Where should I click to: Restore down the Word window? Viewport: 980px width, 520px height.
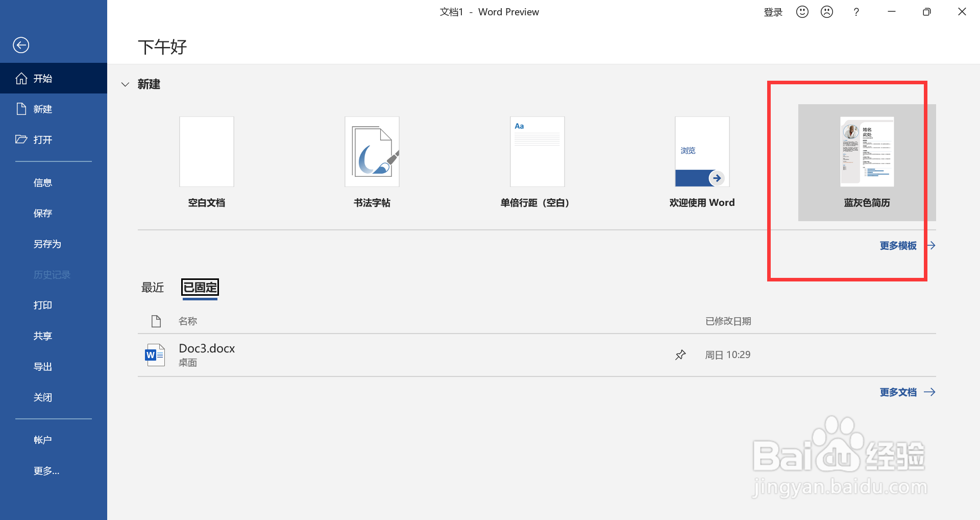pos(927,12)
